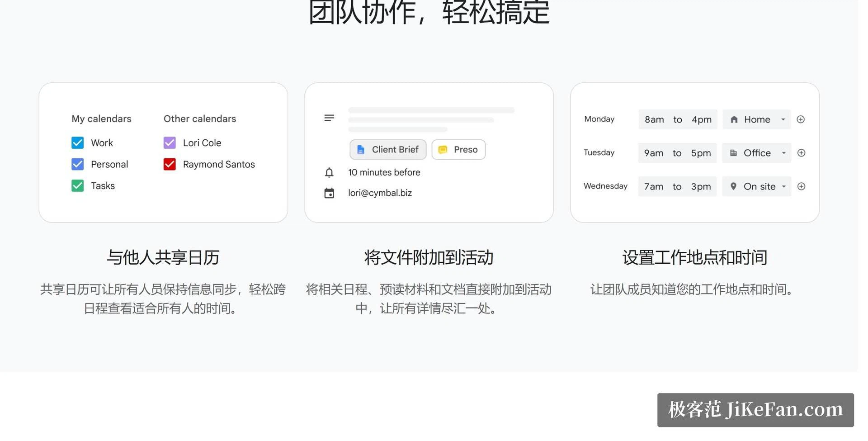868x441 pixels.
Task: Click the '设置工作地点和时间' heading
Action: (x=695, y=257)
